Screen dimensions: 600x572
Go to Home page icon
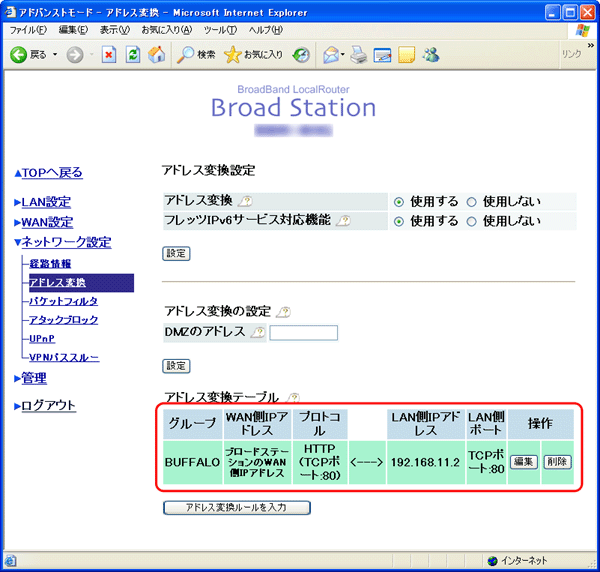click(x=157, y=55)
